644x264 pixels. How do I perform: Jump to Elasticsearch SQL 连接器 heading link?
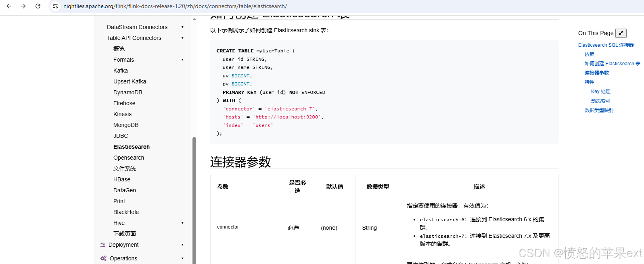tap(606, 45)
